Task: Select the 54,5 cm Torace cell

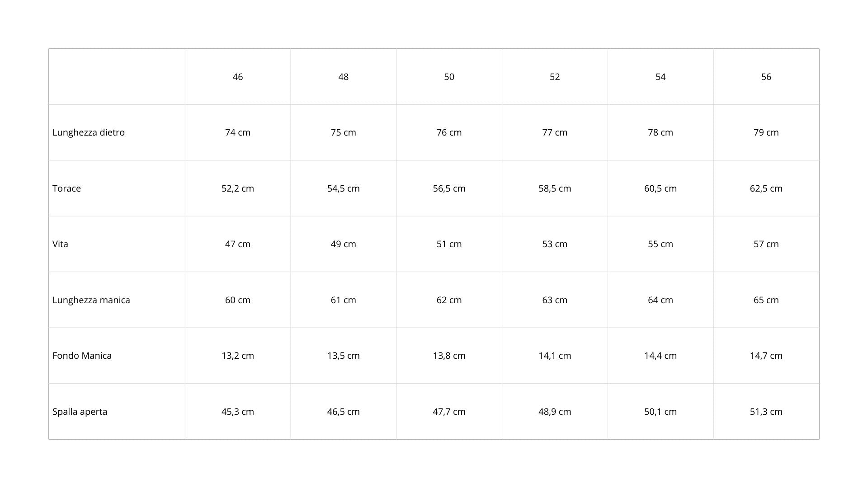Action: [x=344, y=188]
